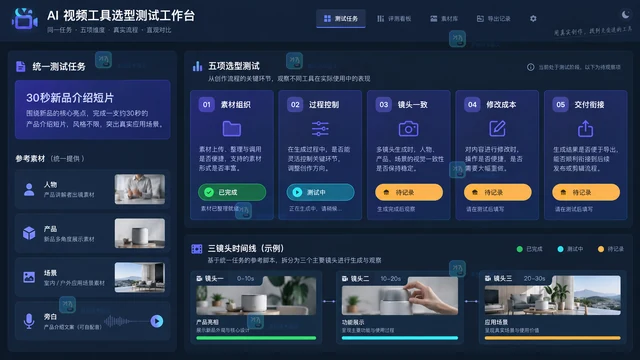Open the 人物 presenter thumbnail image
The image size is (640, 360).
(140, 189)
